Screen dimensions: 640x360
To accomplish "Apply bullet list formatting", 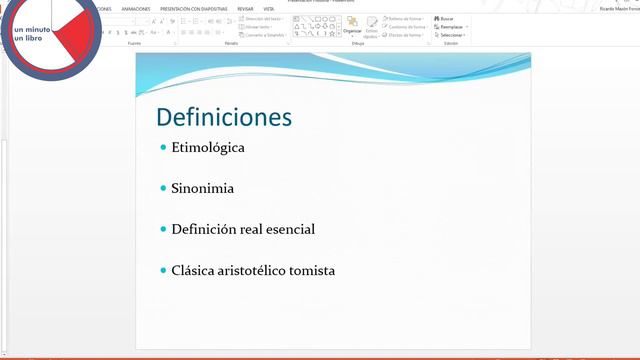I will pyautogui.click(x=182, y=22).
